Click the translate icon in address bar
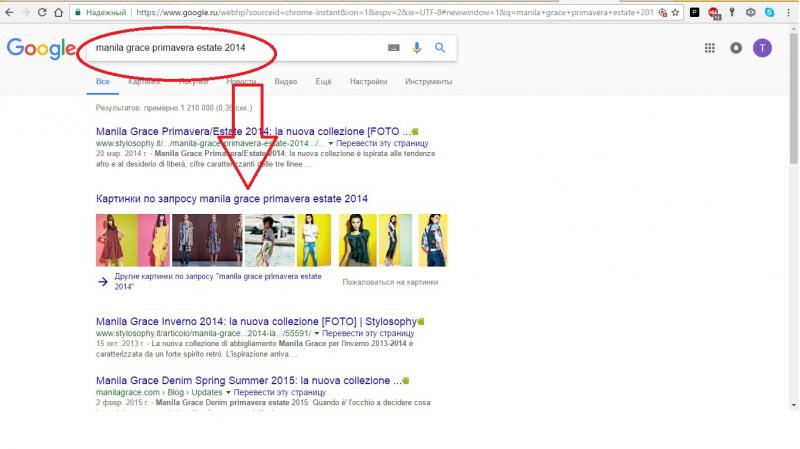 click(x=662, y=13)
